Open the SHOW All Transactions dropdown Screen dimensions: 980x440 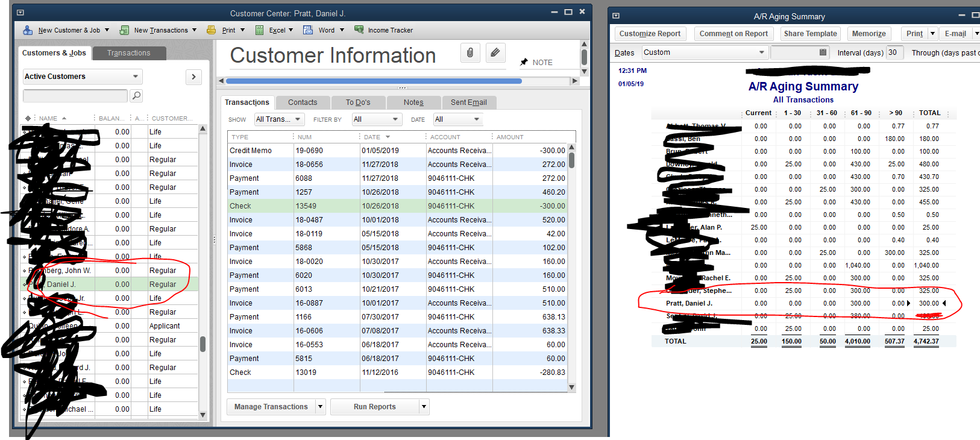279,119
